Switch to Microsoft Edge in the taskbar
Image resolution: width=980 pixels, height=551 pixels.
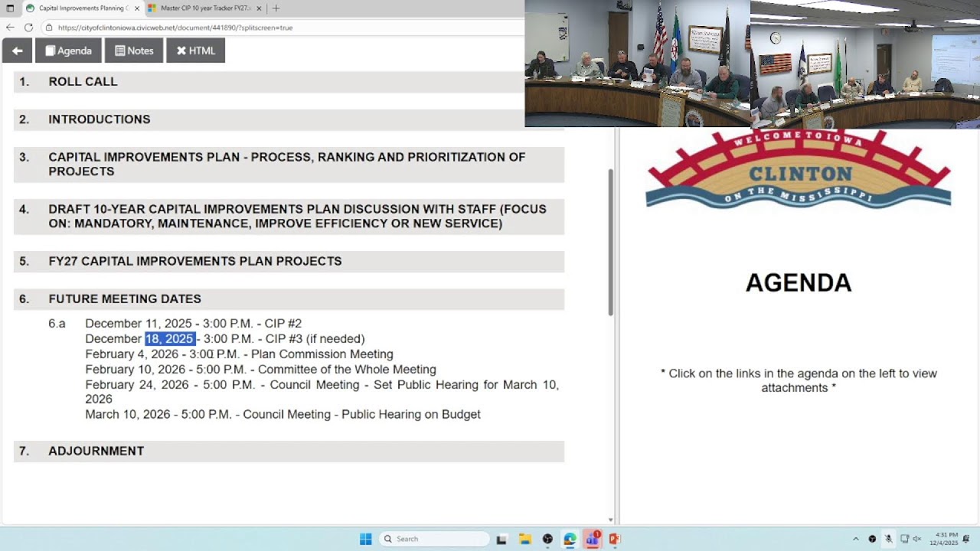pos(570,539)
